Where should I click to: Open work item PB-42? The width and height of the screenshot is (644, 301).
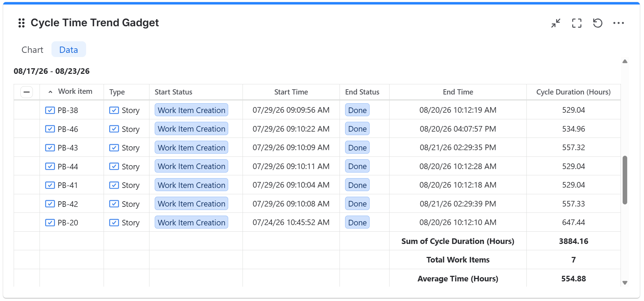pos(68,204)
